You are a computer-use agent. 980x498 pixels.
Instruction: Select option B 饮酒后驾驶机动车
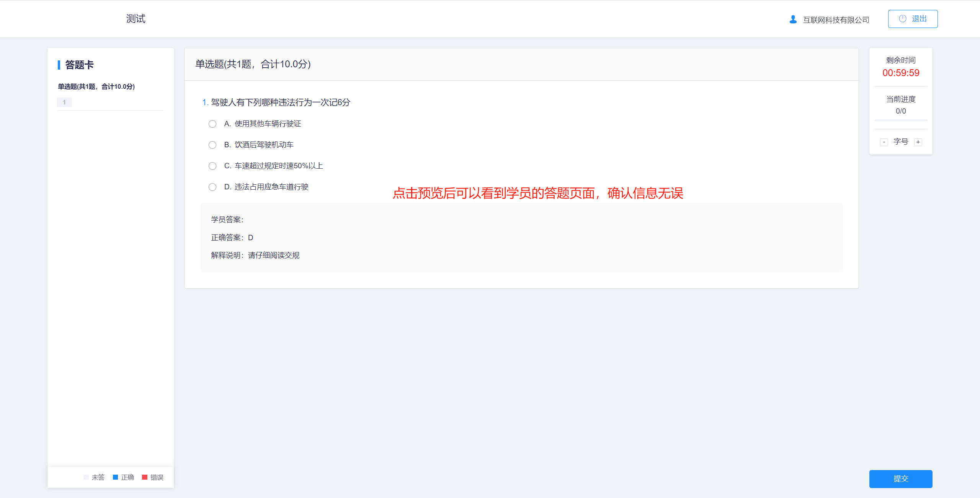(212, 145)
